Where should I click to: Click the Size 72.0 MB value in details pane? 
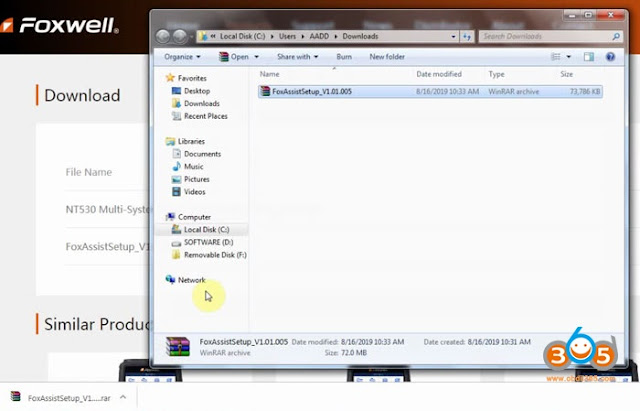[354, 353]
